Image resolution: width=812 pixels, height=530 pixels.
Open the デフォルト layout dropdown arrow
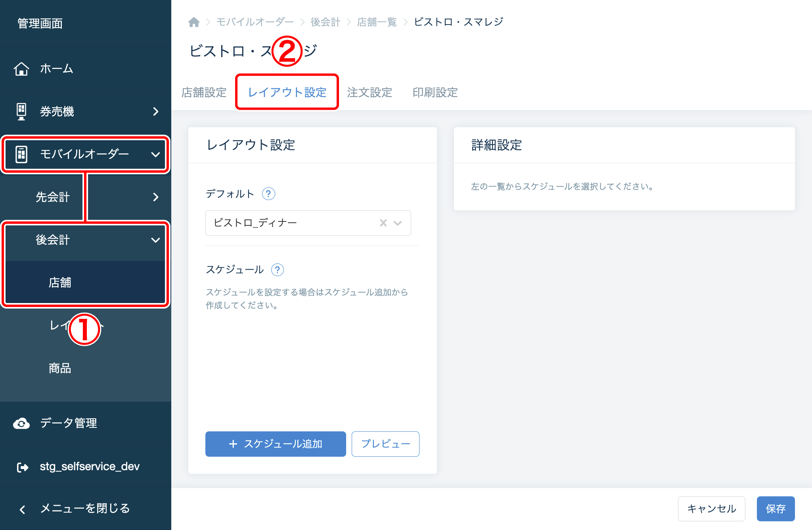pyautogui.click(x=398, y=223)
